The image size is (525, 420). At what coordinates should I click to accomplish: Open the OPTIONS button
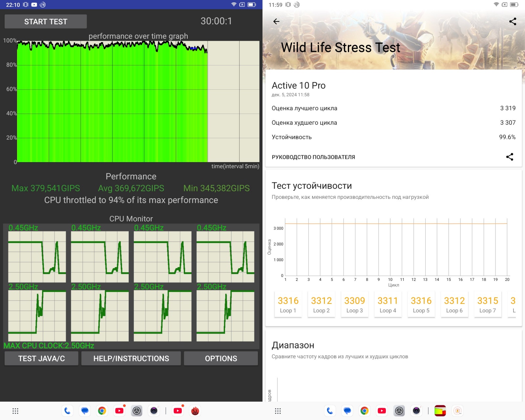pos(221,358)
